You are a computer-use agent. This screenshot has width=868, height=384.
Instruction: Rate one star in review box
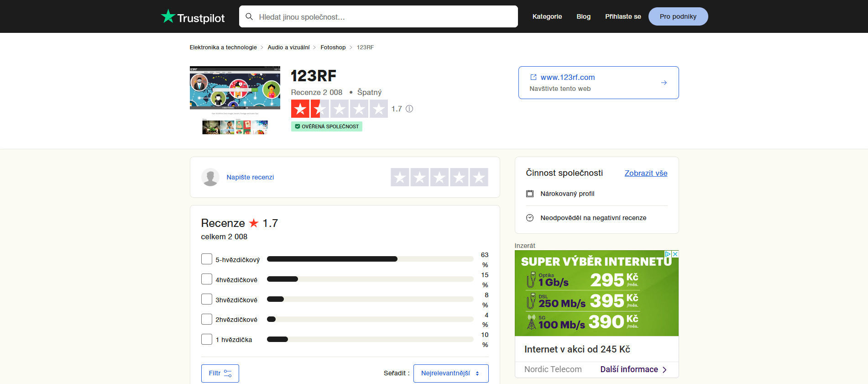pos(400,177)
